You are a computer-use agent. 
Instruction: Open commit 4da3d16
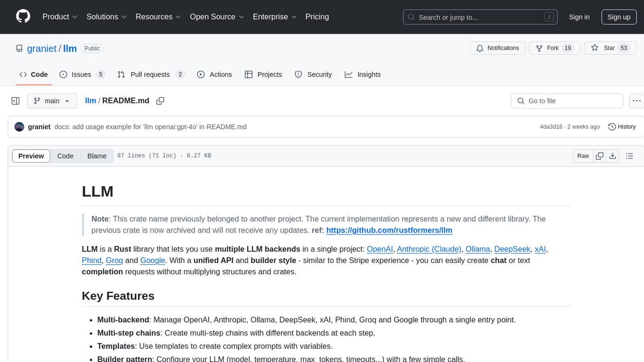point(551,127)
